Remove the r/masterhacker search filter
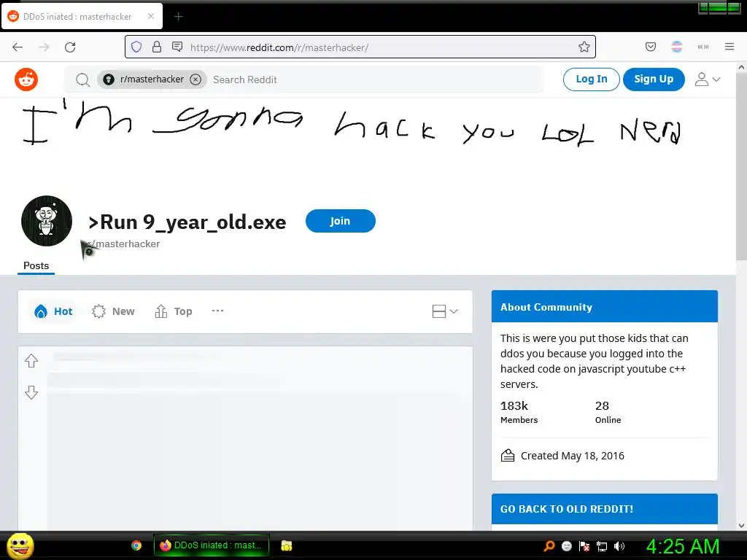 click(x=196, y=79)
